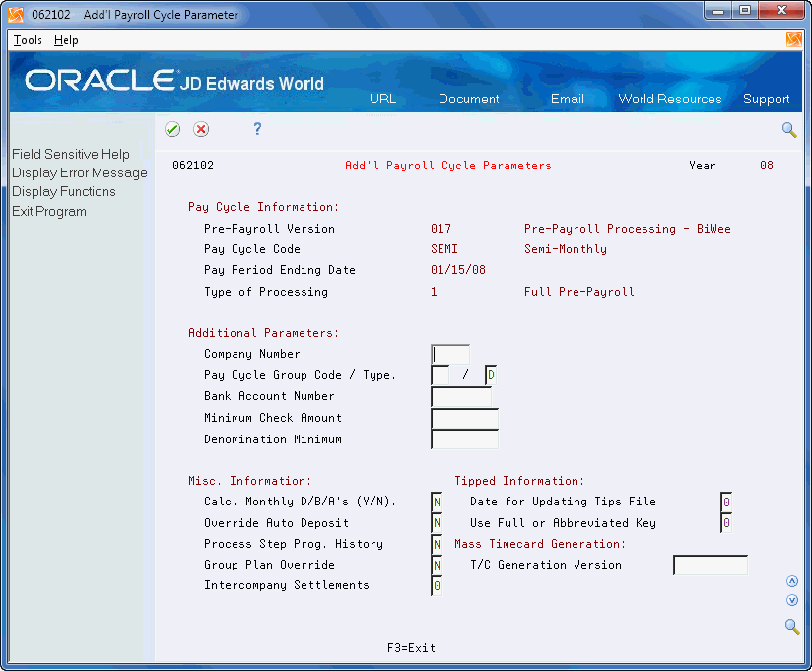Viewport: 812px width, 671px height.
Task: Click the Add'l Payroll Cycle Parameters title
Action: pos(448,166)
